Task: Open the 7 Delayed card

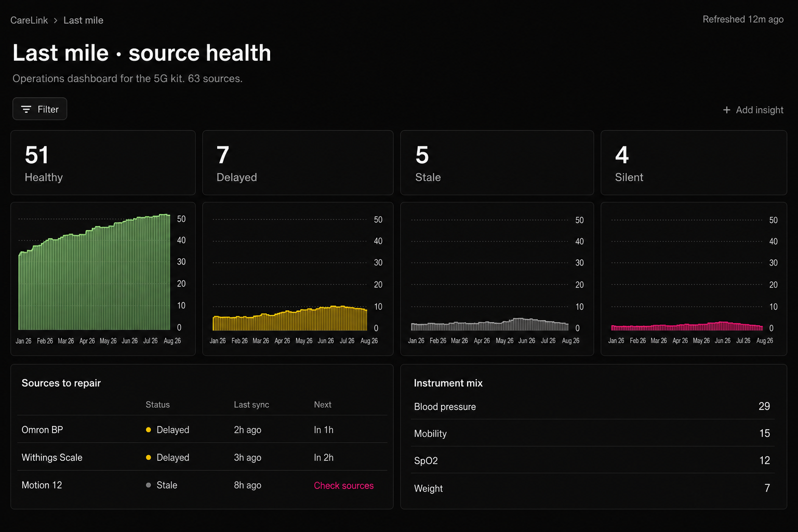Action: tap(298, 163)
